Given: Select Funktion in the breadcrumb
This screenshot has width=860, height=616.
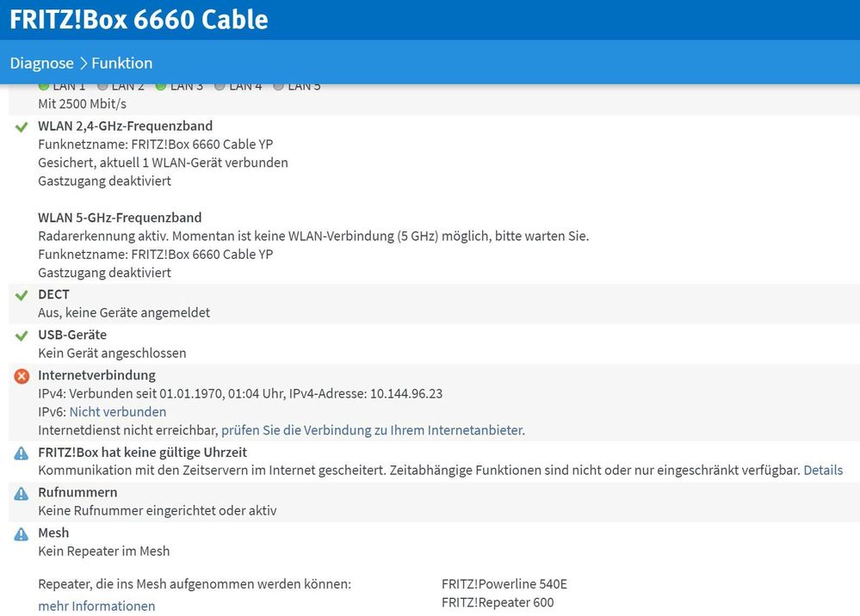Looking at the screenshot, I should pyautogui.click(x=121, y=63).
